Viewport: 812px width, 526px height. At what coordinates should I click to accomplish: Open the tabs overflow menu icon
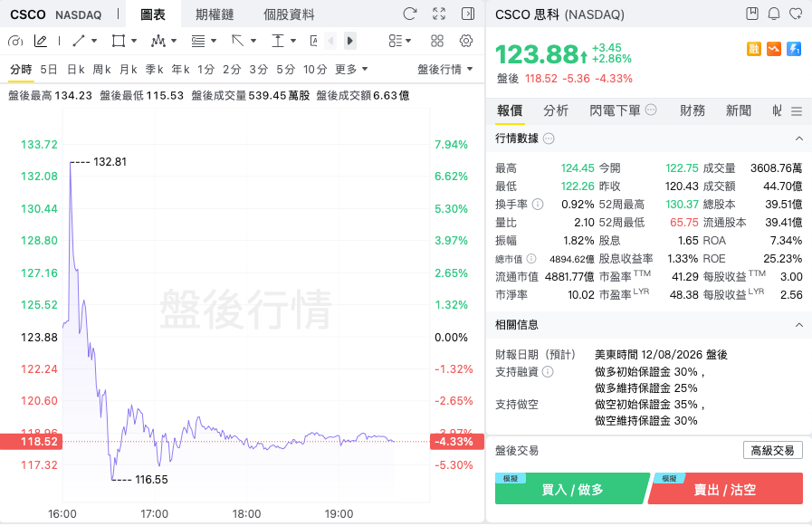(797, 110)
